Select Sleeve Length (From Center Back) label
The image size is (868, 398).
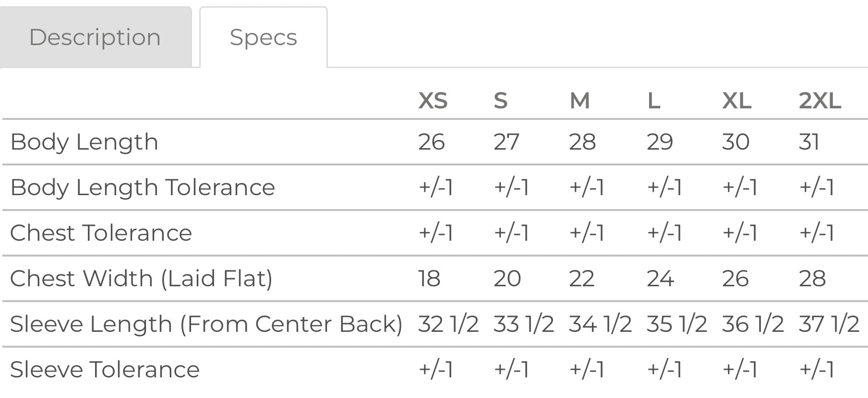(206, 324)
